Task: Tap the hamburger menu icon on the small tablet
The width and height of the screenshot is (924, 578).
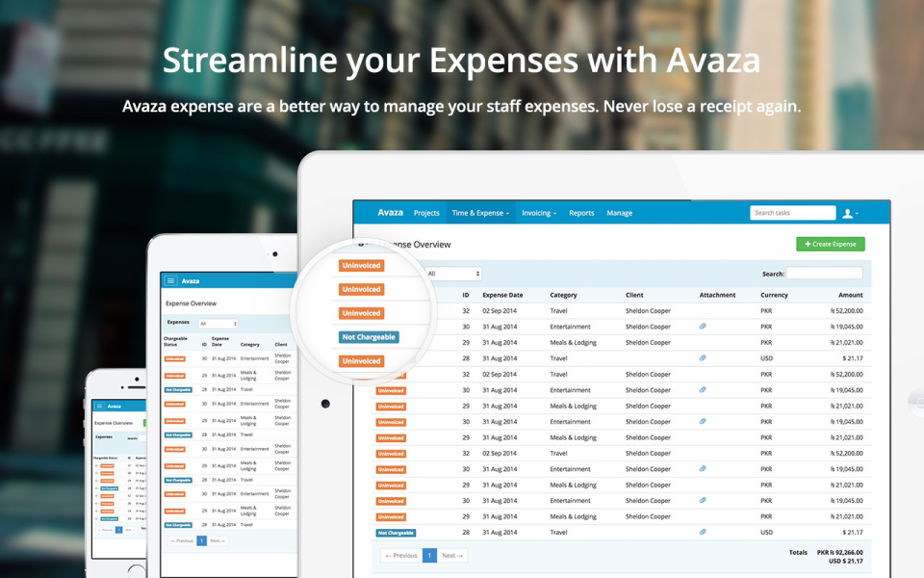Action: click(171, 280)
